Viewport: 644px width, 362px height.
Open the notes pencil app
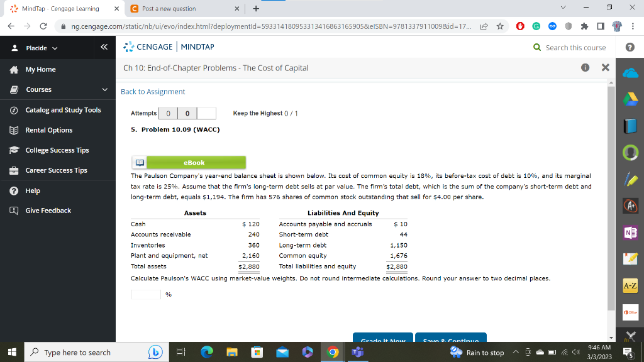coord(630,258)
